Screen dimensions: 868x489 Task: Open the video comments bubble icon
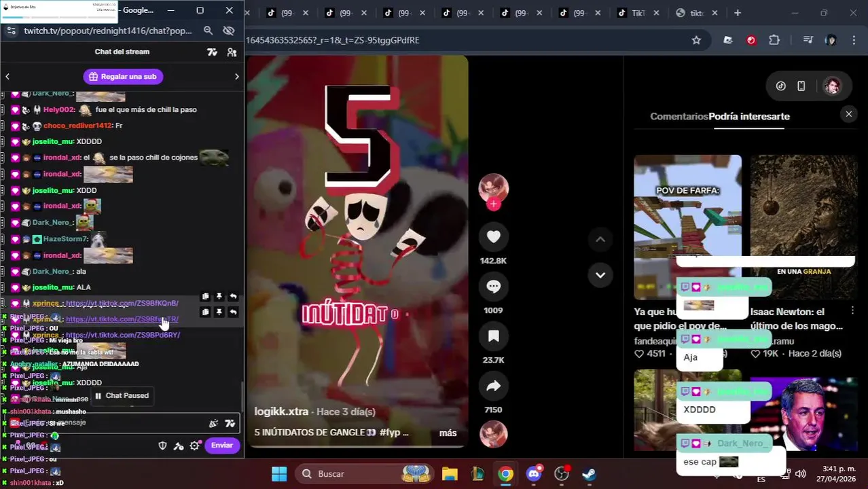494,287
